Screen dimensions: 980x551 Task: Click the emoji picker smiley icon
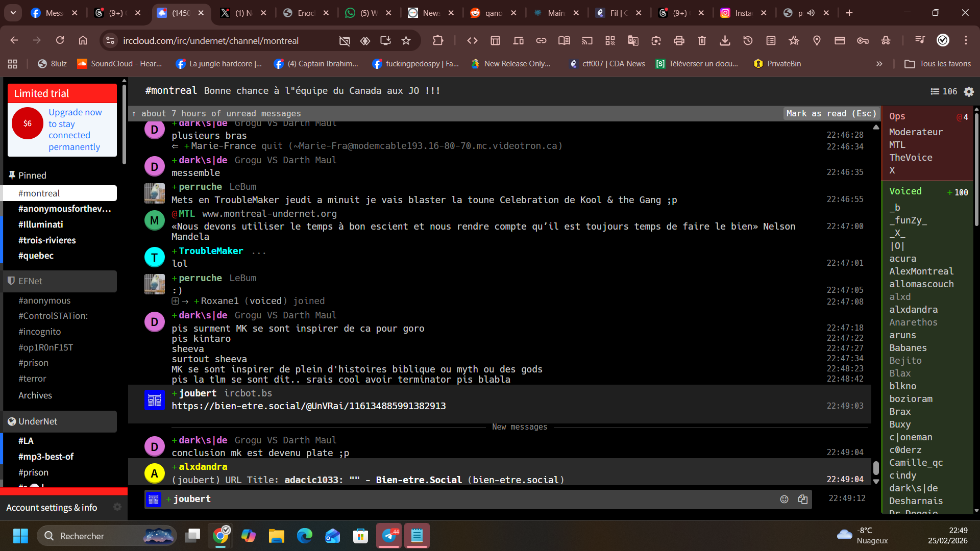point(784,499)
